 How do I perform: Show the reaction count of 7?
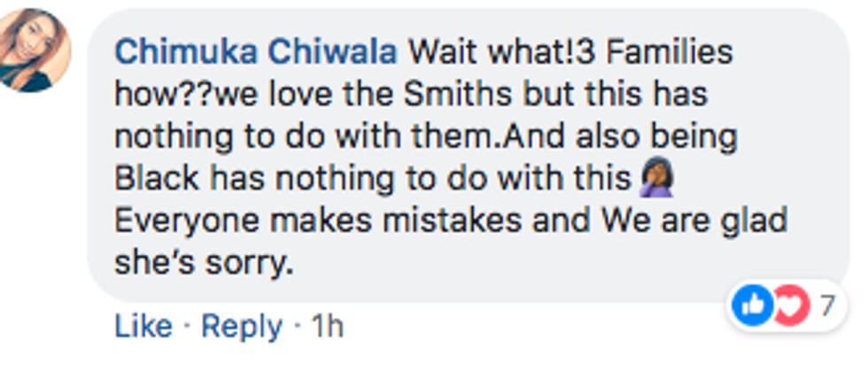coord(827,306)
